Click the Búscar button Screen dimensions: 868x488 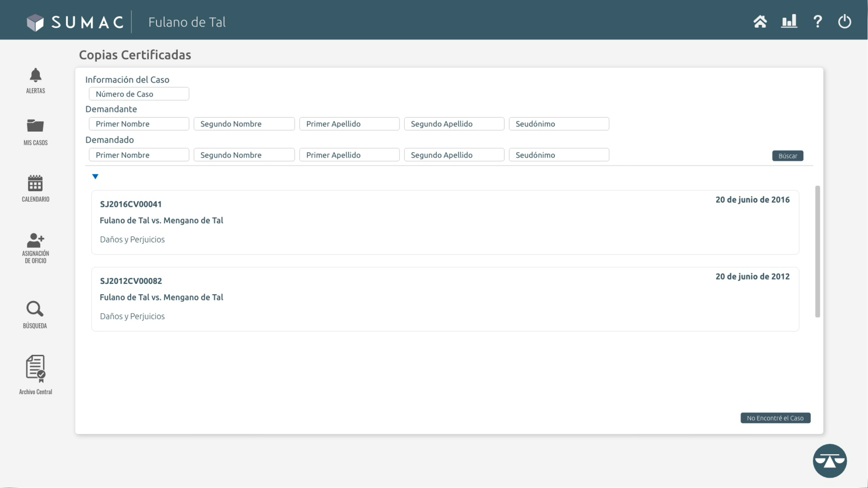(787, 156)
